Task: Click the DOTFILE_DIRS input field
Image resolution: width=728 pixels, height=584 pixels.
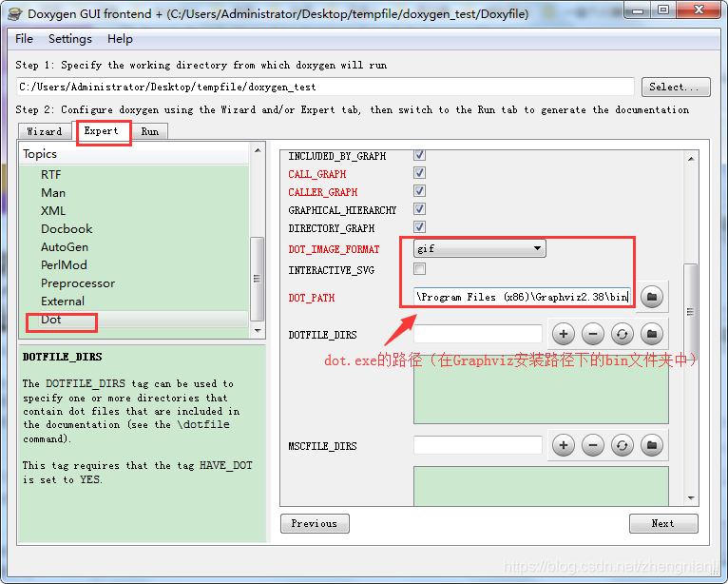Action: coord(478,334)
